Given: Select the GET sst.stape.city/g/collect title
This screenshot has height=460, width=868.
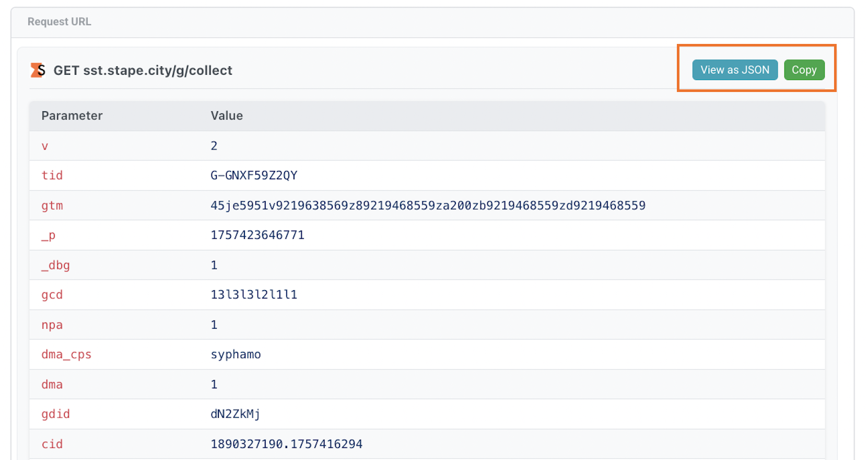Looking at the screenshot, I should (143, 71).
